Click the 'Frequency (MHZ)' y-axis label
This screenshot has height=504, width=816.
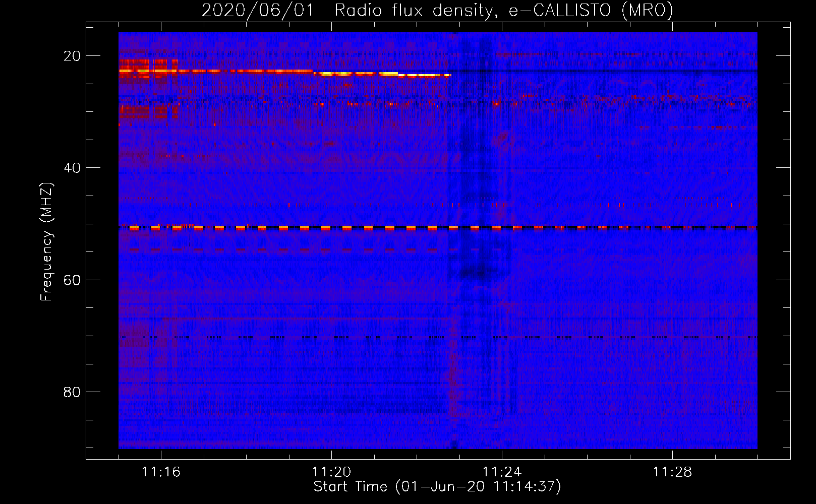[46, 242]
